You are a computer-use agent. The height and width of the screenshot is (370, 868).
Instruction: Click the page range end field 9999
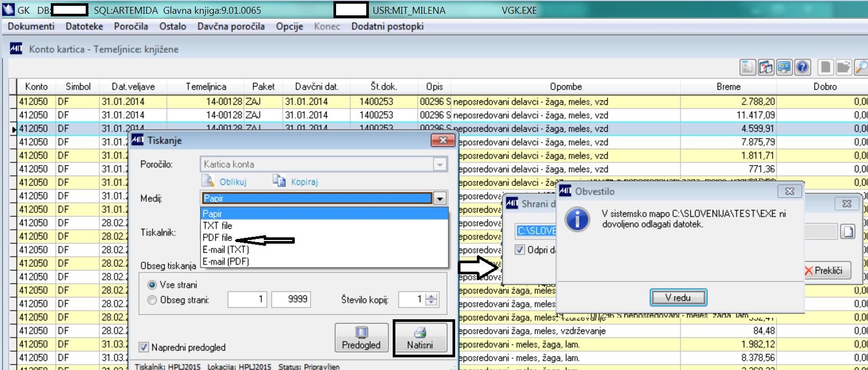[x=291, y=299]
